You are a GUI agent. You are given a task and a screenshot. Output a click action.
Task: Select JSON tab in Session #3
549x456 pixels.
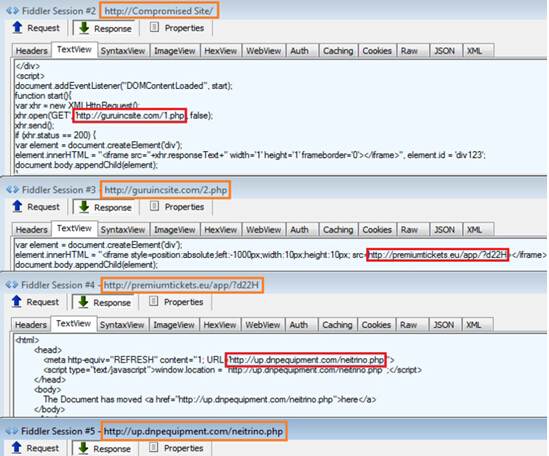pyautogui.click(x=445, y=230)
